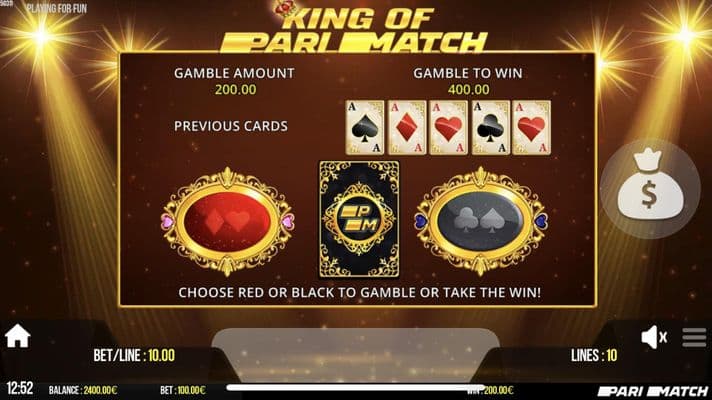
Task: Toggle the muted speaker icon
Action: pos(654,337)
